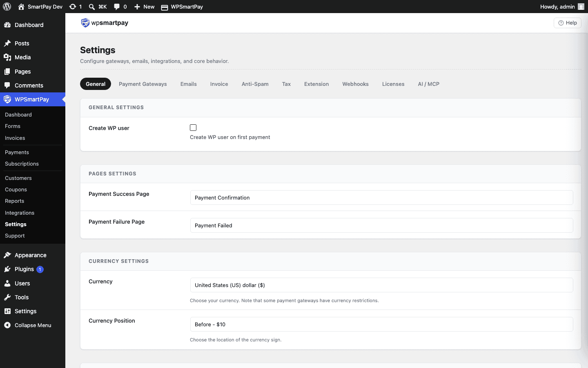Click the Help button

tap(568, 23)
